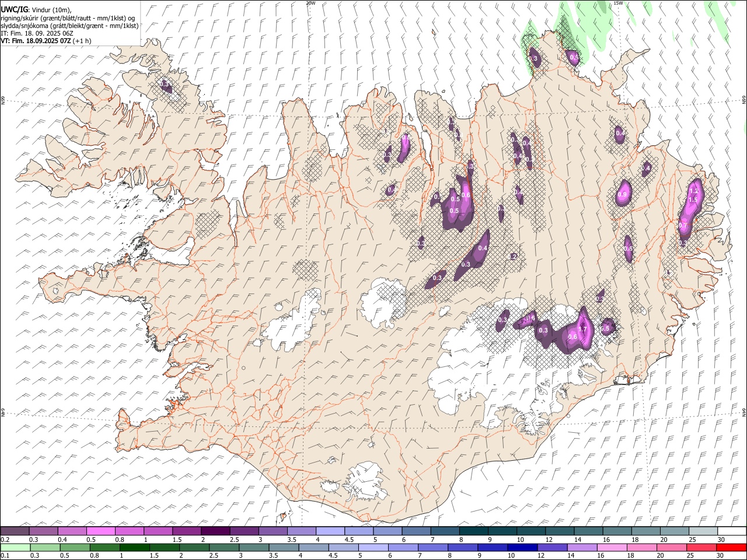Click the 'IT: Fim. 18. 09. 2025 06Z' line
This screenshot has height=560, width=747.
[37, 33]
